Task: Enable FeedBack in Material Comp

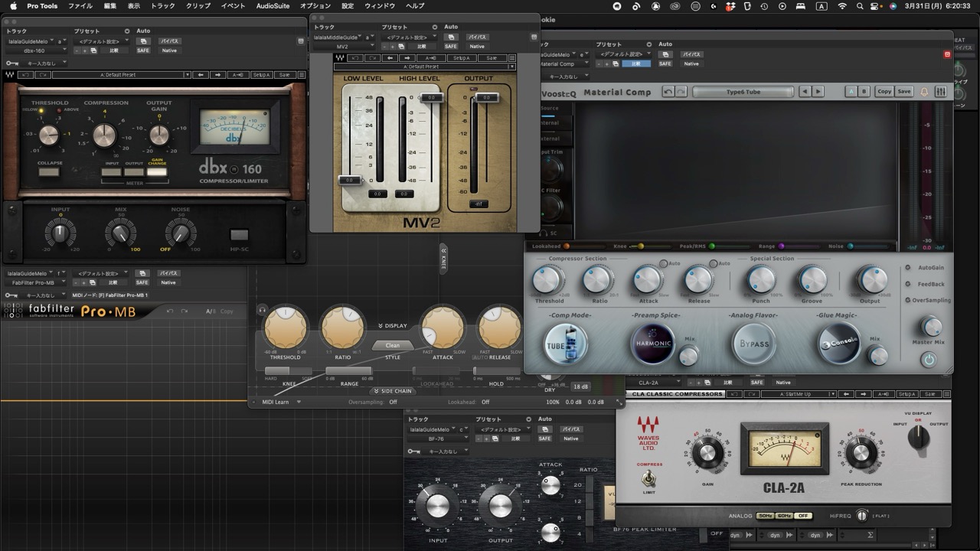Action: point(908,284)
